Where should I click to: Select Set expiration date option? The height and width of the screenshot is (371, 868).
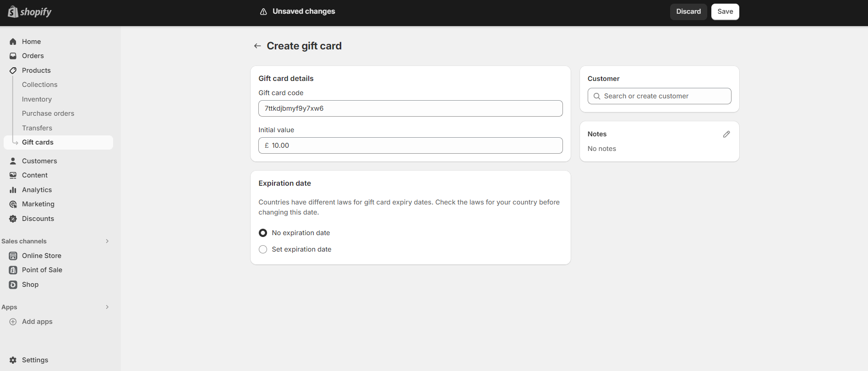[x=263, y=249]
